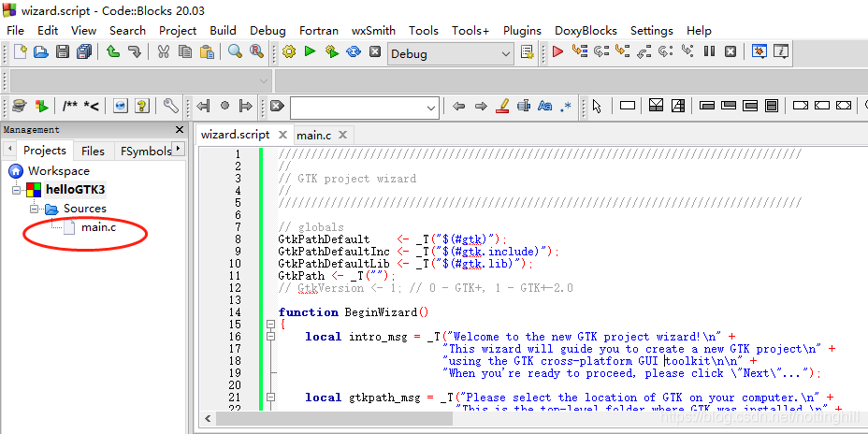Image resolution: width=868 pixels, height=434 pixels.
Task: Insert a *< line comment via DoxyBlocks
Action: click(92, 106)
